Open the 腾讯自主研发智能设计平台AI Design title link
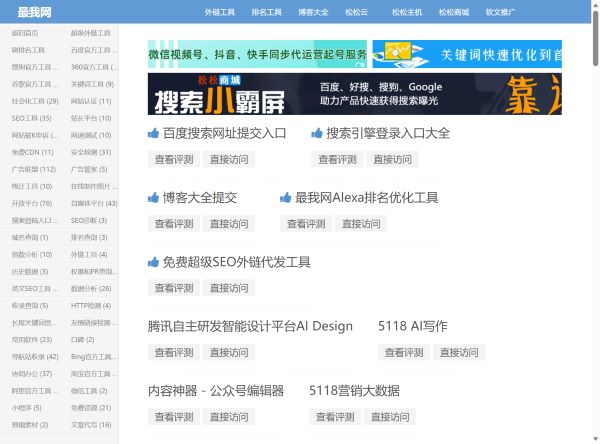Screen dimensions: 600x444 (x=250, y=326)
